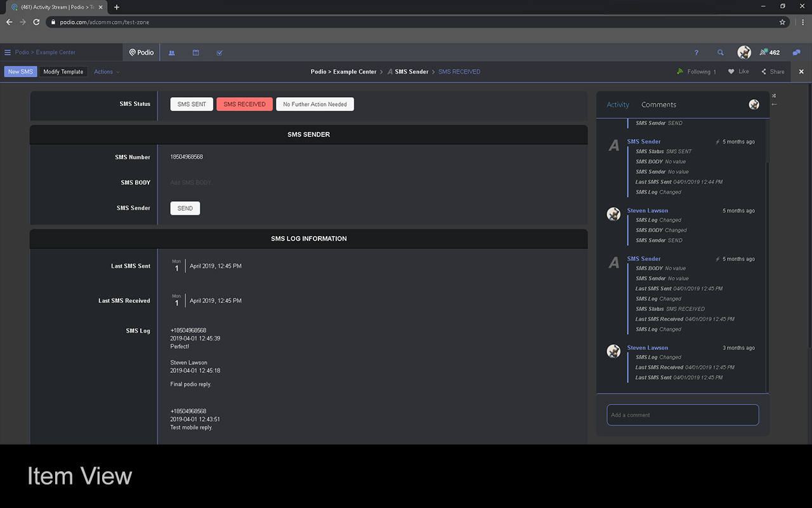The height and width of the screenshot is (508, 812).
Task: Click Steven Lawson avatar, 3 months ago entry
Action: point(613,351)
